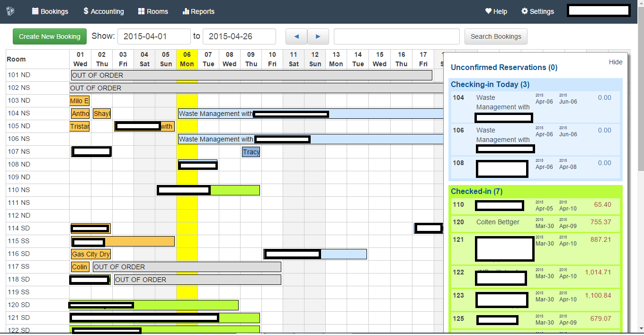Open the Reports menu

pyautogui.click(x=198, y=11)
